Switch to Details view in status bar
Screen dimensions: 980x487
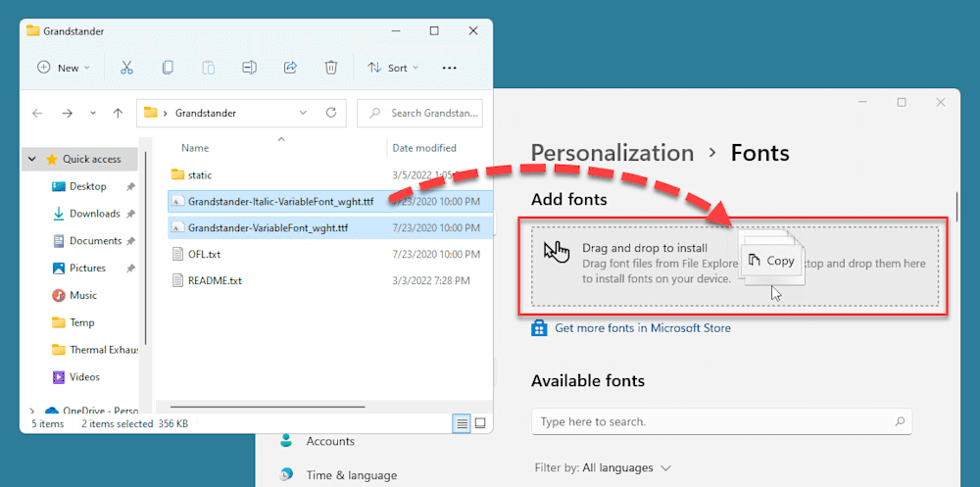462,424
